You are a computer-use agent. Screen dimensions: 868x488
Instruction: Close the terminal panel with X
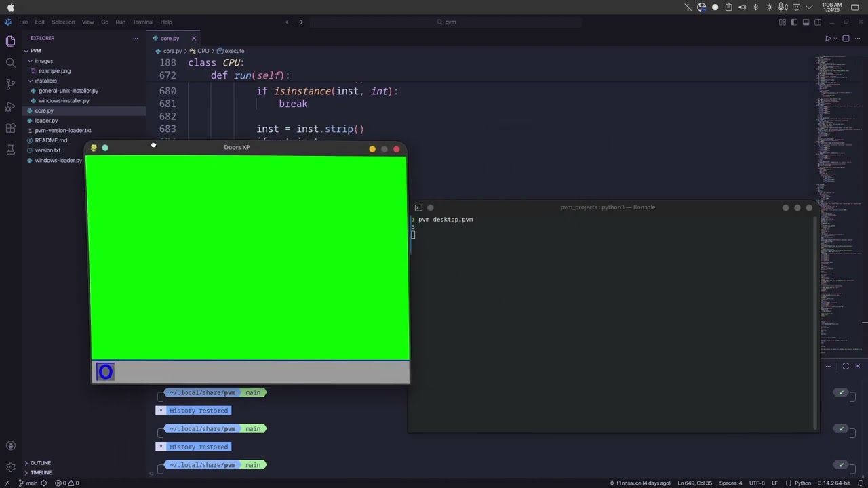(x=857, y=366)
